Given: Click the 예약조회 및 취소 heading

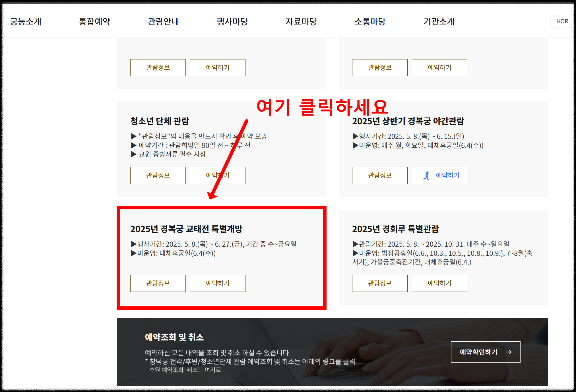Looking at the screenshot, I should 174,337.
